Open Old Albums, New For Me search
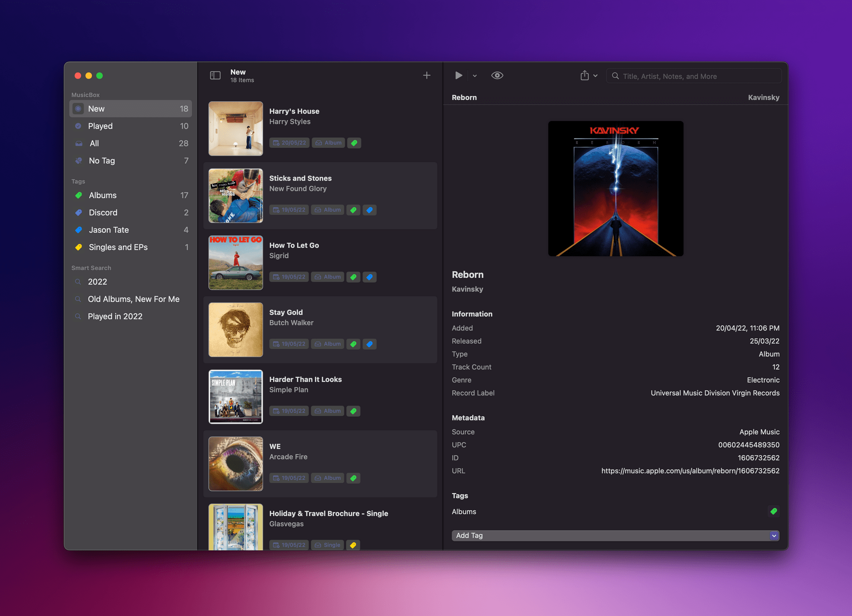Viewport: 852px width, 616px height. pos(131,299)
